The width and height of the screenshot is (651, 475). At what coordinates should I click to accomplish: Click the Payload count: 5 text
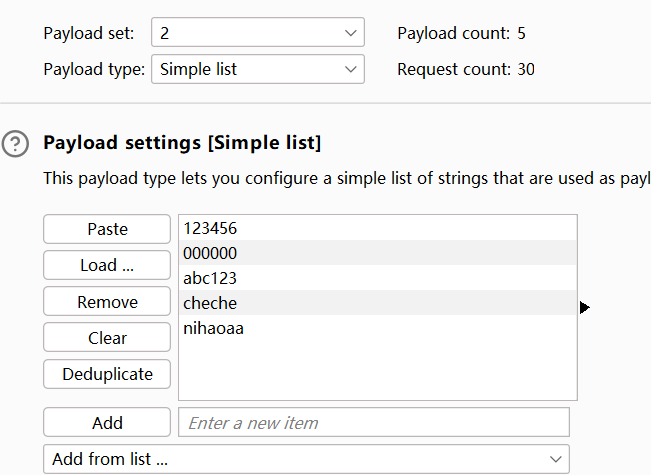pyautogui.click(x=461, y=33)
